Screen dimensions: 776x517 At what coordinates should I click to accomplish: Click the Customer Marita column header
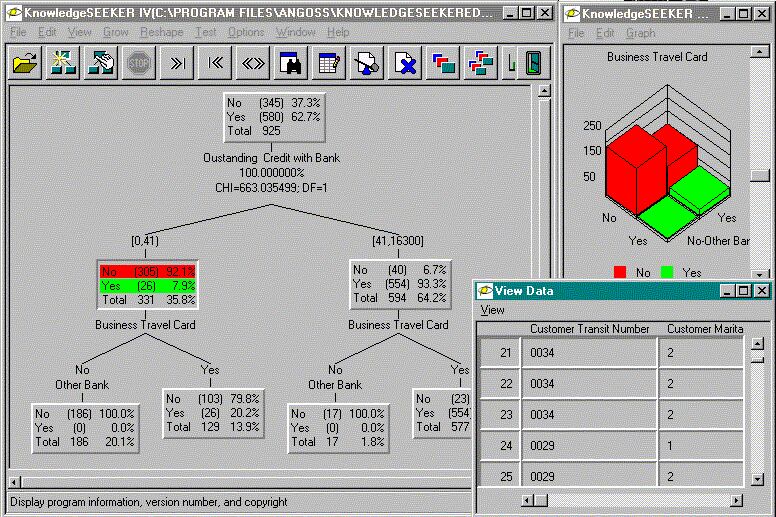click(x=702, y=329)
